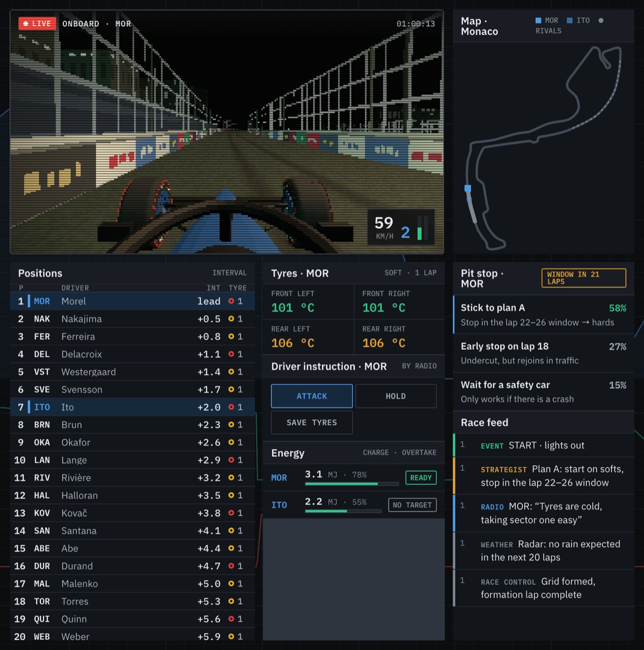Click Durand's red tyre compound icon
Viewport: 644px width, 650px height.
click(231, 566)
